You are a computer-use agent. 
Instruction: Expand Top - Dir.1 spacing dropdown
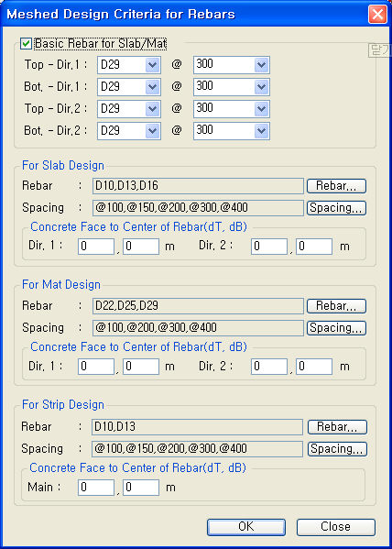coord(232,65)
